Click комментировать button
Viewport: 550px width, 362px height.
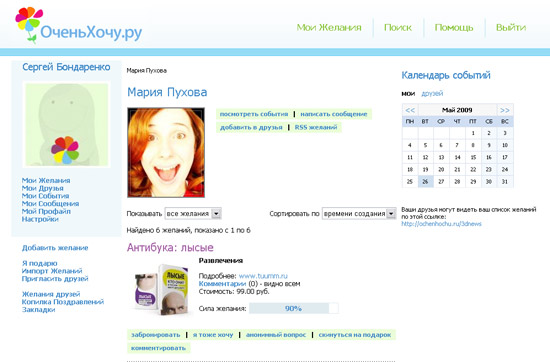(x=158, y=348)
